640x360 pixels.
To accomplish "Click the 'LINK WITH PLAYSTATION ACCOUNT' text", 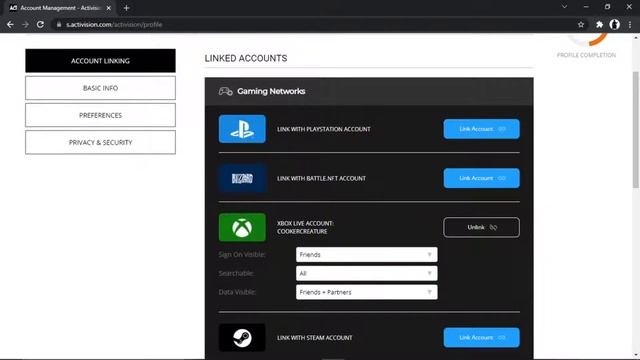I will tap(324, 129).
